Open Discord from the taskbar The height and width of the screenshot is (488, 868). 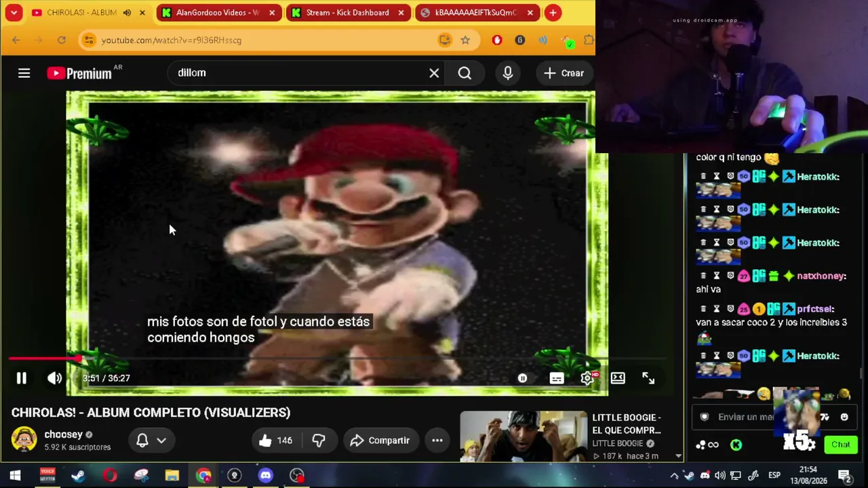pyautogui.click(x=266, y=475)
